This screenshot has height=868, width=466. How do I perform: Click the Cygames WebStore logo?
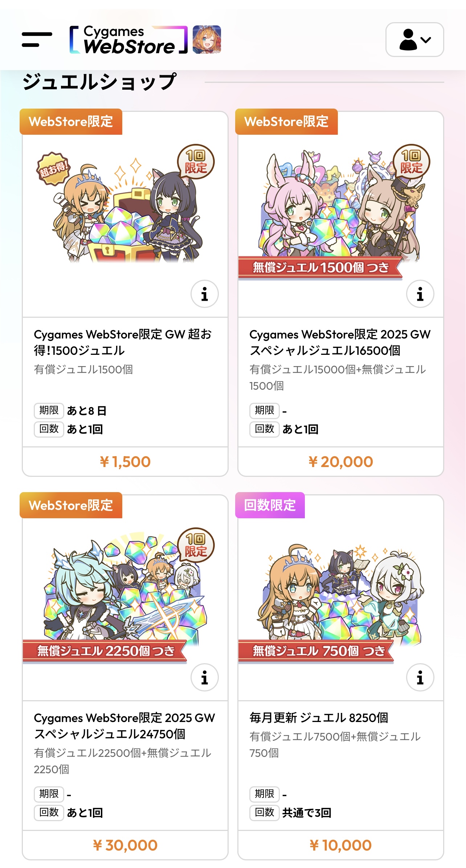pyautogui.click(x=129, y=40)
